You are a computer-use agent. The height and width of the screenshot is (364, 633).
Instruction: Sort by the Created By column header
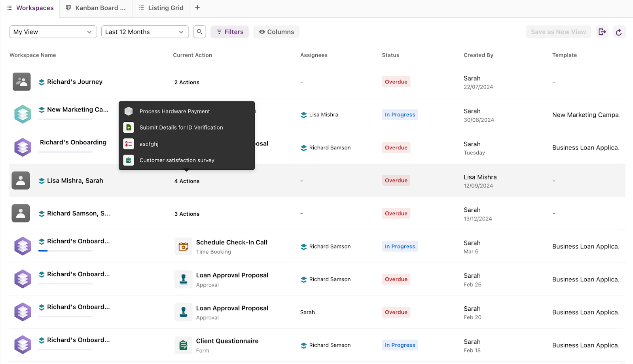pos(478,55)
